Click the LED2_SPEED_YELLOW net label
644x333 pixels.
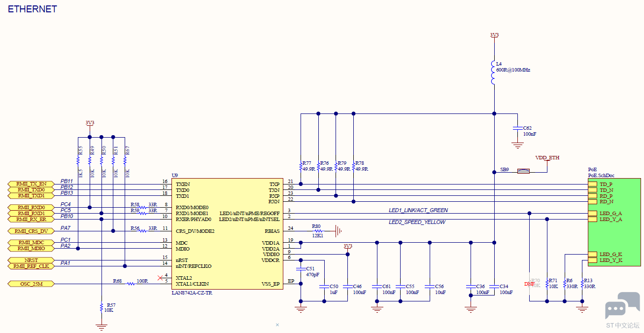point(417,222)
